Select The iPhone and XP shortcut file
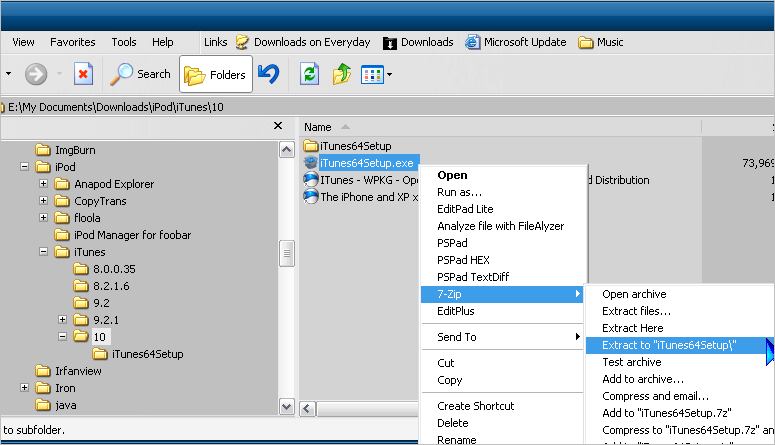 click(361, 197)
